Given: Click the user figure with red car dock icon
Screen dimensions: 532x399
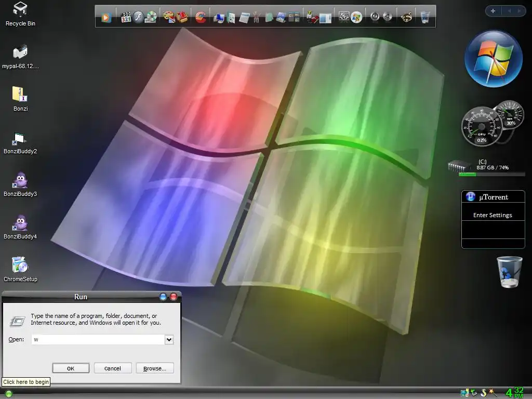Looking at the screenshot, I should pyautogui.click(x=312, y=17).
